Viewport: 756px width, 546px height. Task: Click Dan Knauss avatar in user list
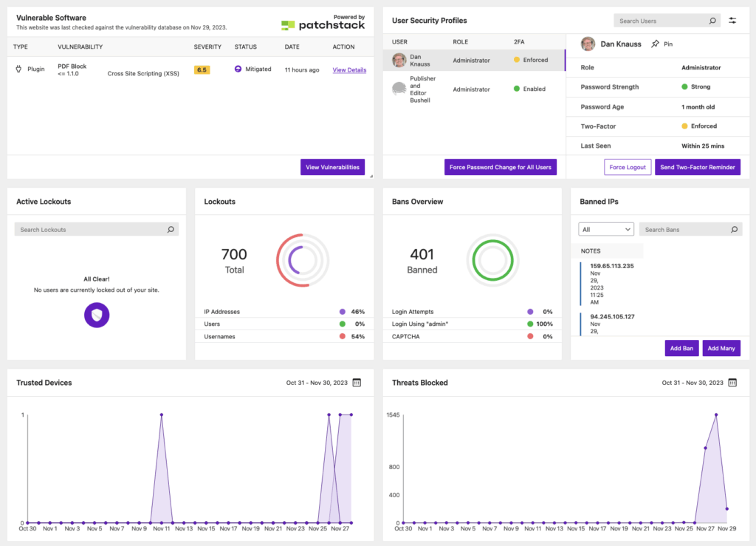pos(399,61)
